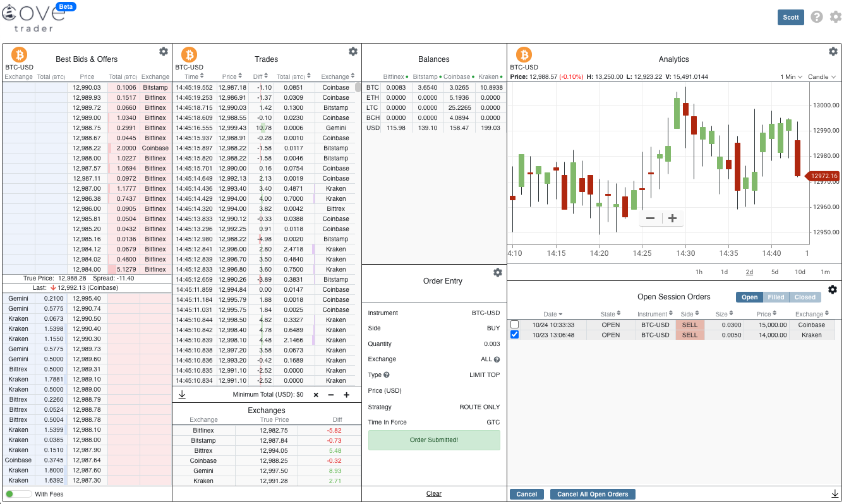Select the 5d chart time range

[775, 272]
